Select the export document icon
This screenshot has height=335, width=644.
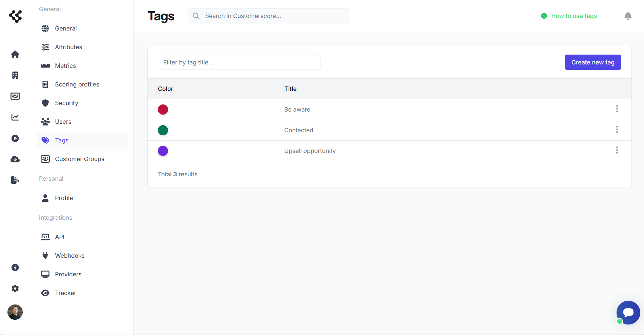tap(15, 180)
